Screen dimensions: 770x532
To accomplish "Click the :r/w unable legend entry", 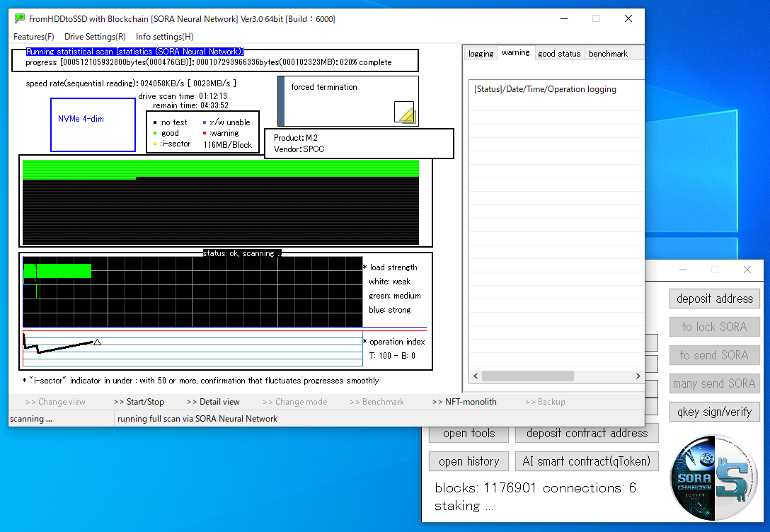I will [x=226, y=122].
